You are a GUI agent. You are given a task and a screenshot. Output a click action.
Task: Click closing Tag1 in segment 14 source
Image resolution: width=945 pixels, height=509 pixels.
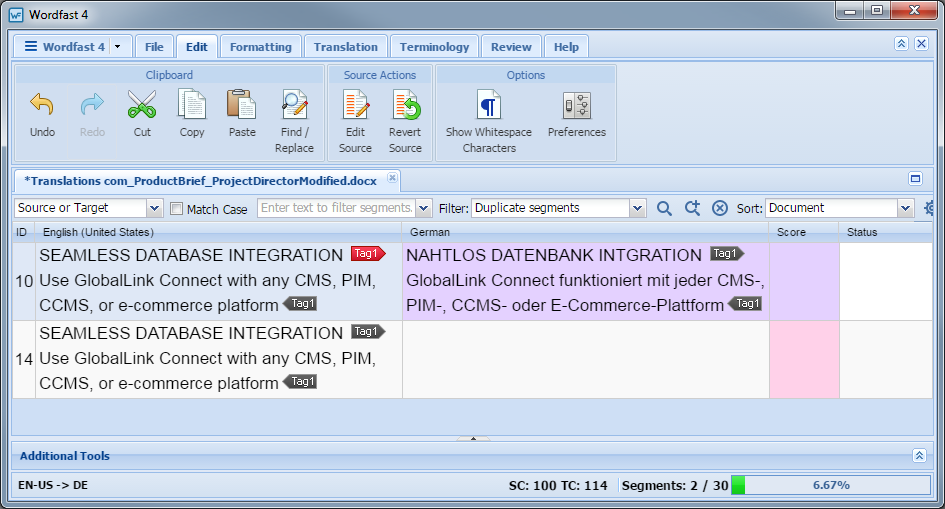click(300, 381)
